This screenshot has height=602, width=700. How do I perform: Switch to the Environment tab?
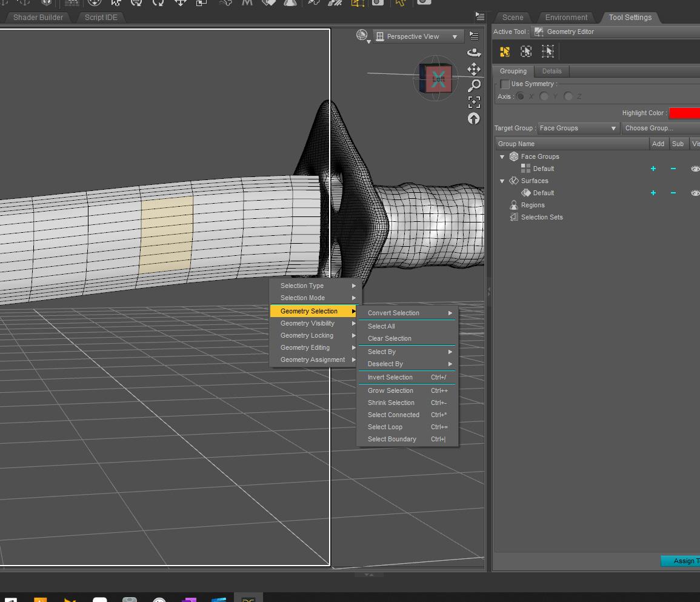coord(566,17)
